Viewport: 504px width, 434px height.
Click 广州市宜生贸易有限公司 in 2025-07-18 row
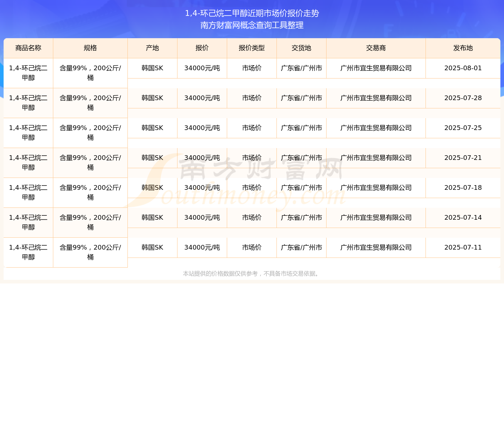[376, 188]
